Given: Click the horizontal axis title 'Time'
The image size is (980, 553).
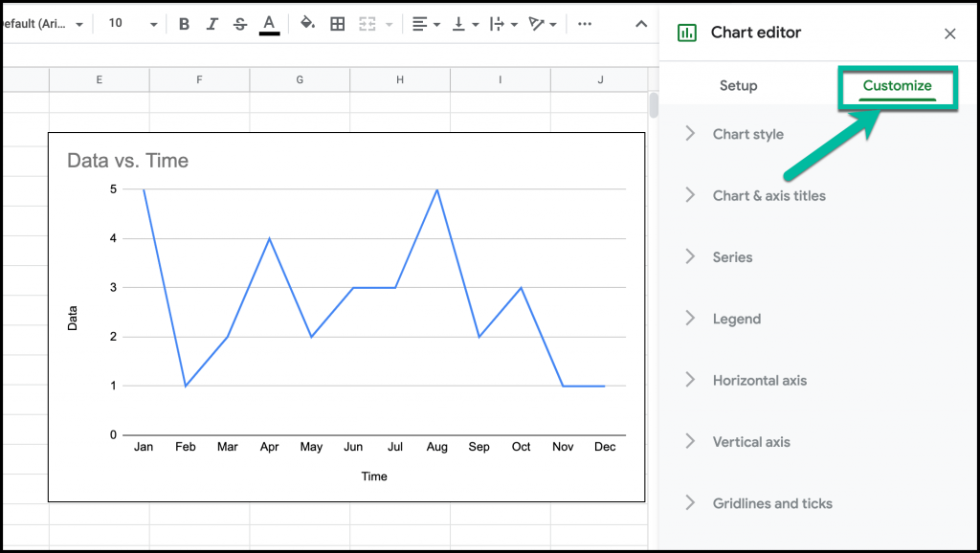Looking at the screenshot, I should (x=374, y=476).
